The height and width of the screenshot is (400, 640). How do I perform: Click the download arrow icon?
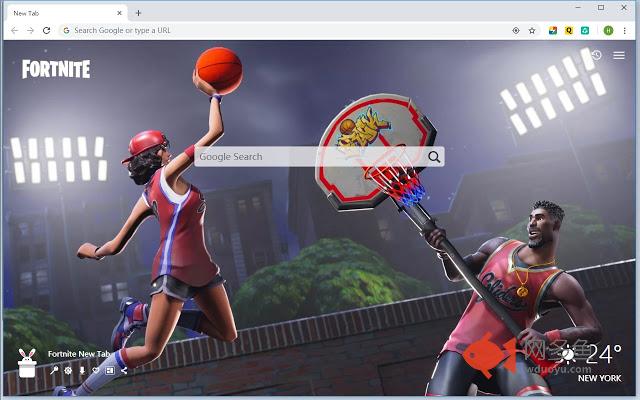82,370
